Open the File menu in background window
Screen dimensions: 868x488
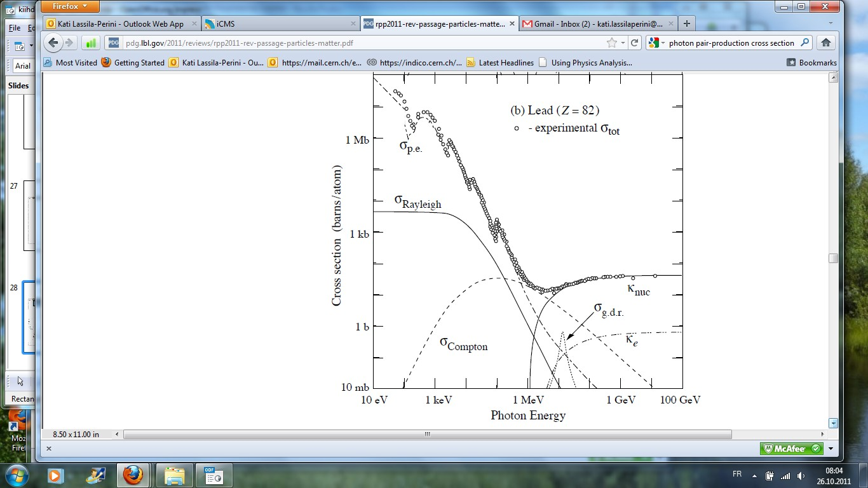15,28
